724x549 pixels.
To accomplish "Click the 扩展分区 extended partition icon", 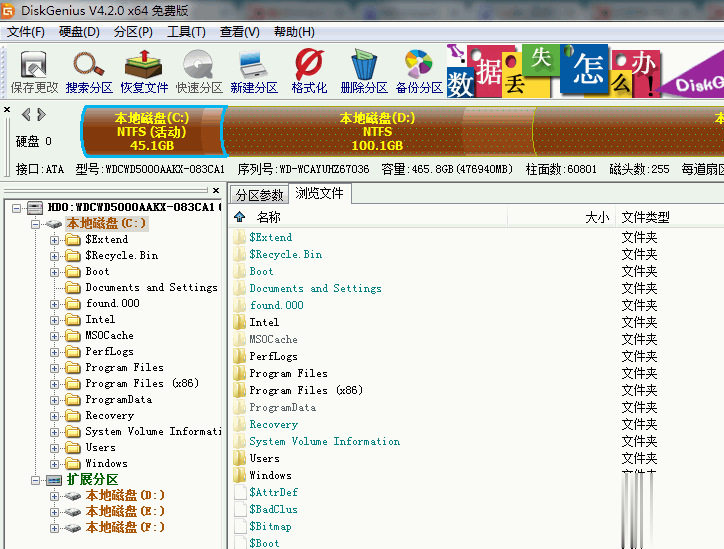I will [54, 481].
